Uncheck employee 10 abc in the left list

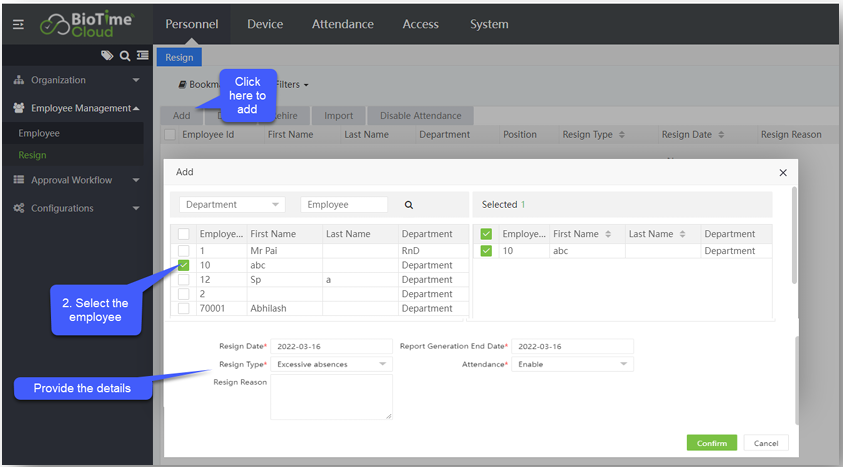[184, 265]
